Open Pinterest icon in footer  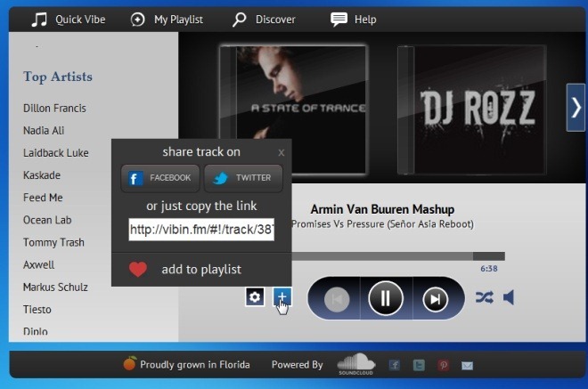tap(443, 365)
